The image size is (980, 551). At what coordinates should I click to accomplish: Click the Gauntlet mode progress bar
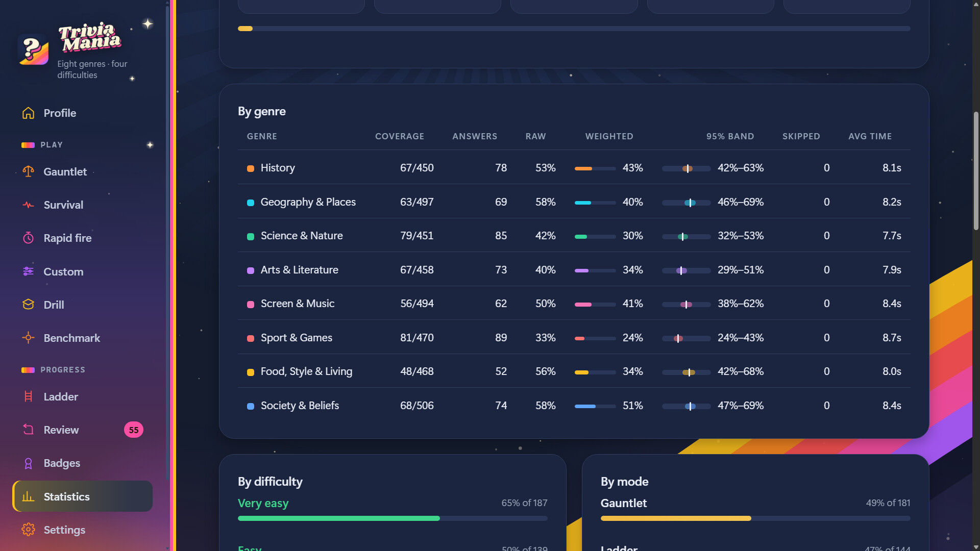[755, 518]
